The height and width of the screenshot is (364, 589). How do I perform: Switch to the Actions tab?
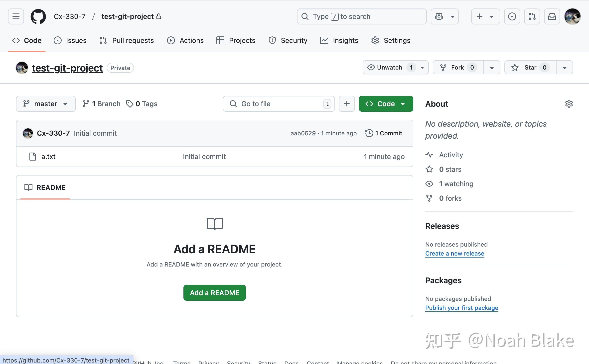(185, 40)
